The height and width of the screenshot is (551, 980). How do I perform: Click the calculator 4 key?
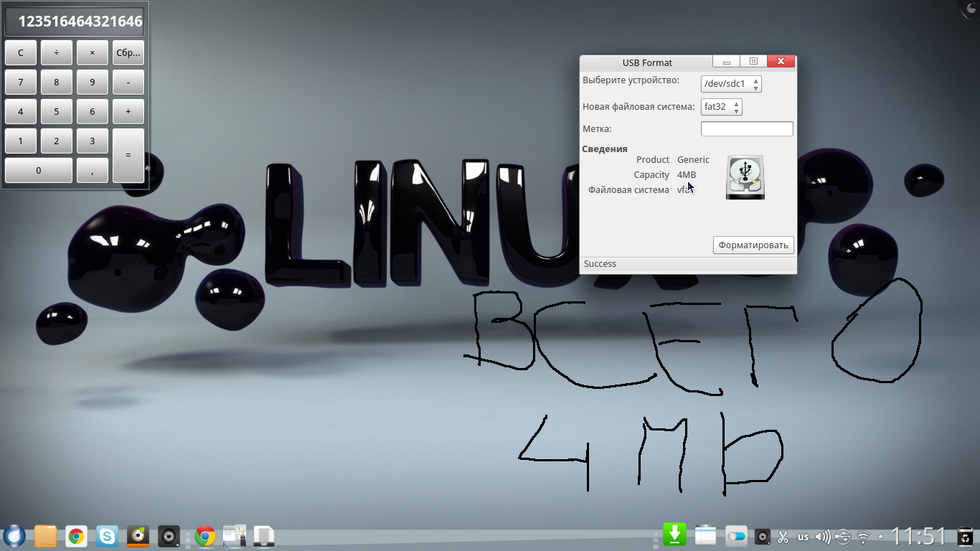(21, 111)
